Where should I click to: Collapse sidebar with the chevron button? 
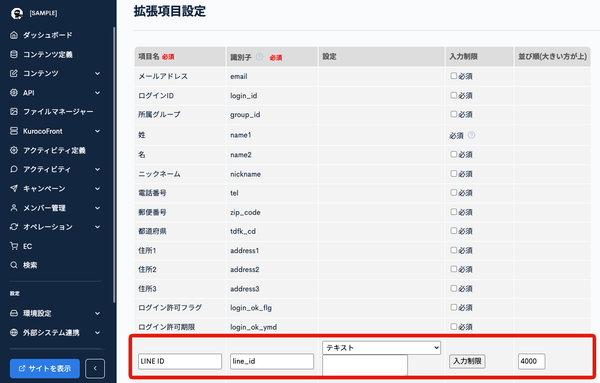(x=95, y=368)
